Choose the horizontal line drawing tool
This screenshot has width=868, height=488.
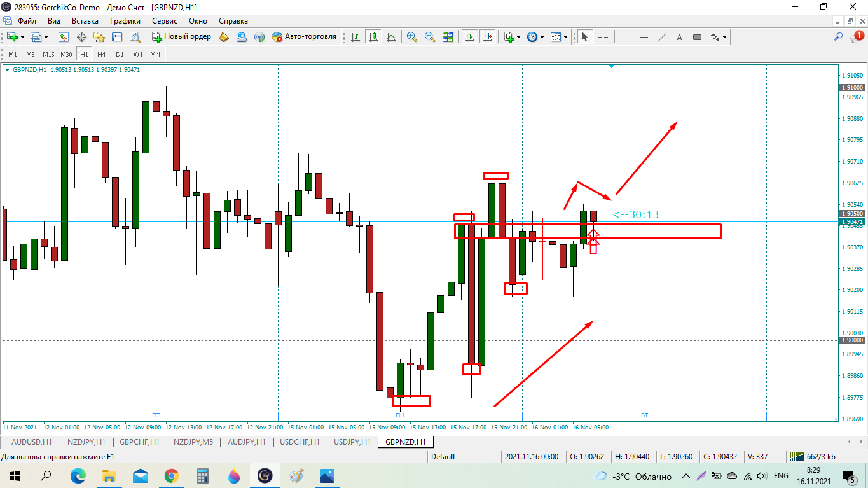pos(644,37)
